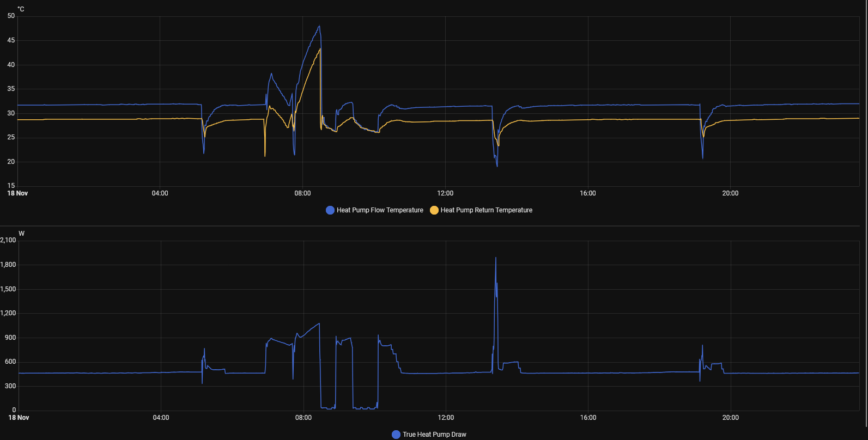Viewport: 868px width, 440px height.
Task: Click the 50 label on the temperature axis
Action: (11, 16)
